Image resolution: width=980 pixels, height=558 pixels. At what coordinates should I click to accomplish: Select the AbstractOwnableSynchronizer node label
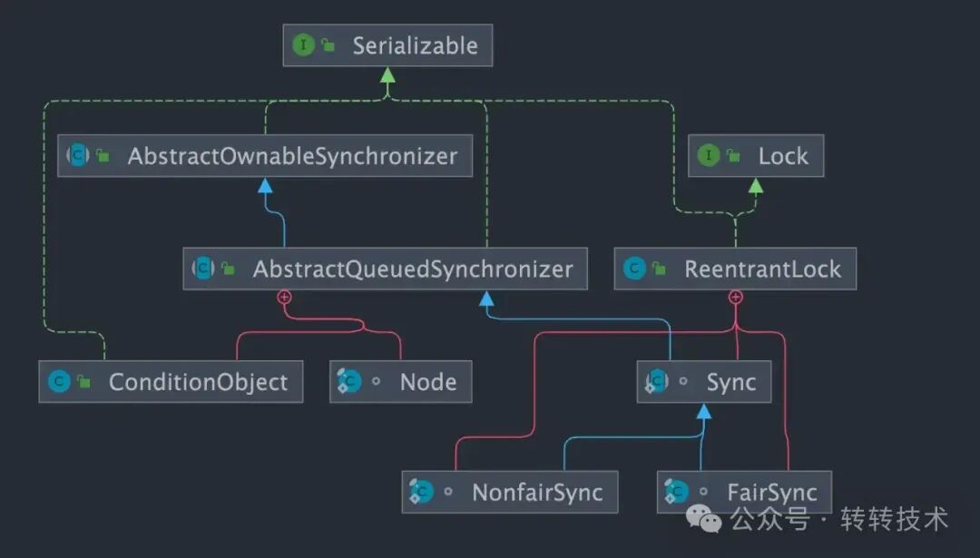pyautogui.click(x=292, y=156)
